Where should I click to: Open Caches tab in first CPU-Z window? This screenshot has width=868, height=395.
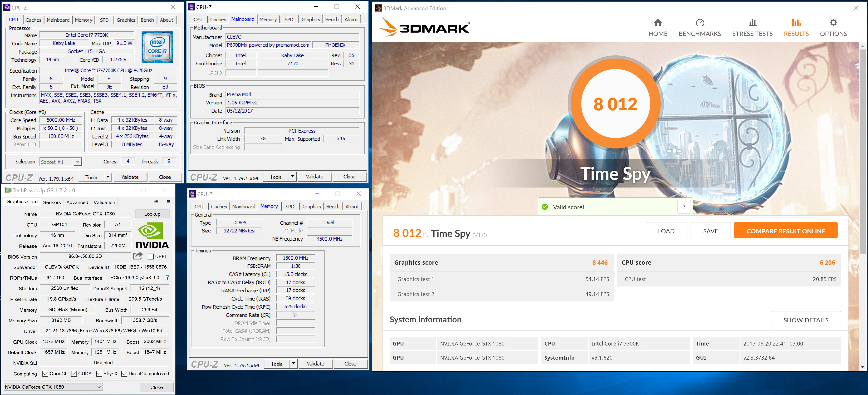[33, 20]
